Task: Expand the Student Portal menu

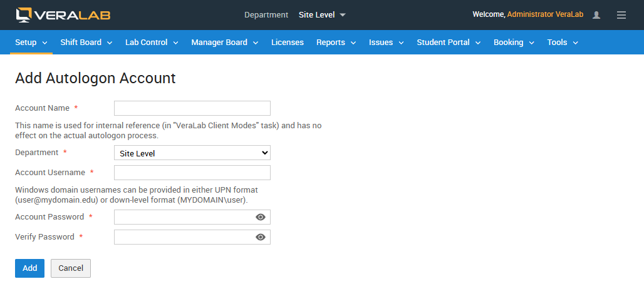Action: point(449,43)
